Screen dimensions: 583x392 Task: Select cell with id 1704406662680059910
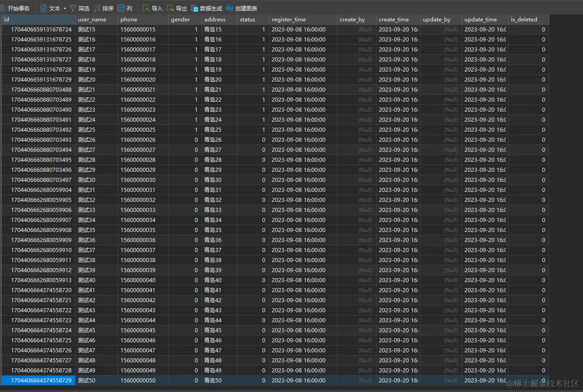38,250
